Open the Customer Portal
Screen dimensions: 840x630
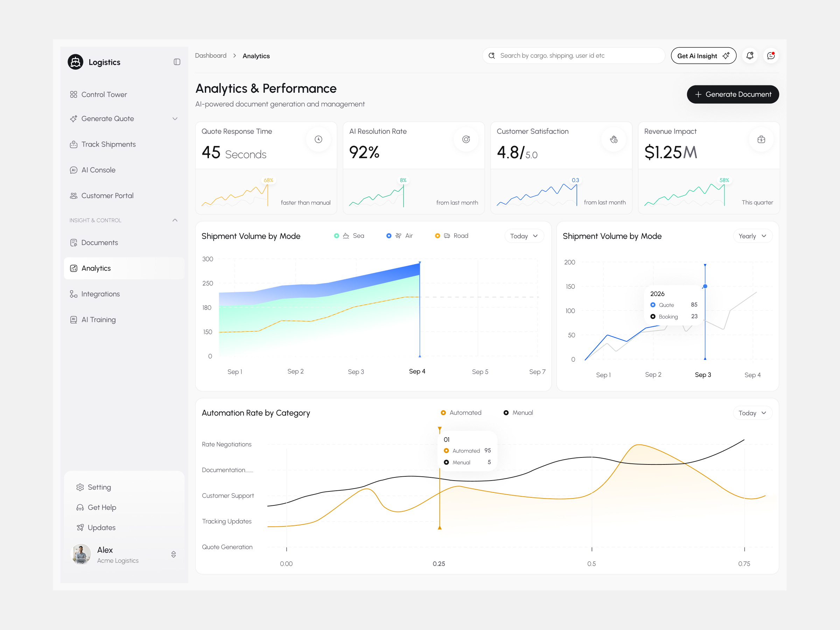tap(107, 195)
